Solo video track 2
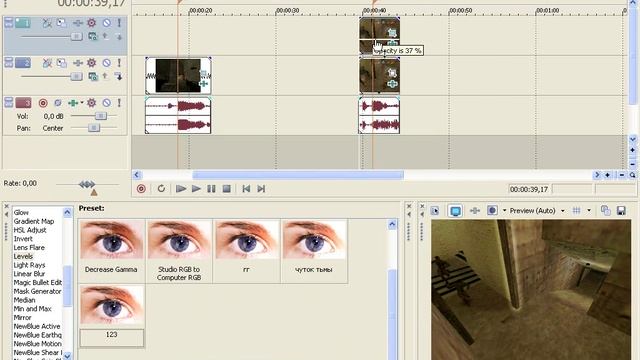This screenshot has width=640, height=360. [x=119, y=63]
